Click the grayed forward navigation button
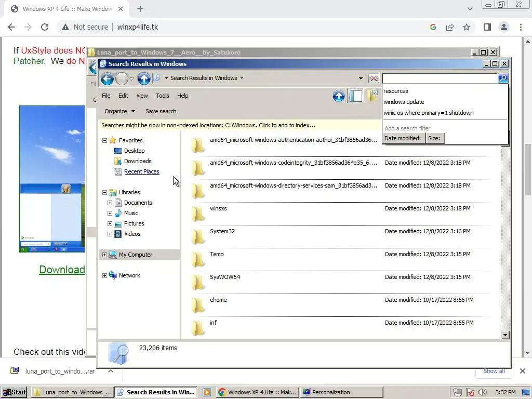This screenshot has height=399, width=532. [122, 79]
